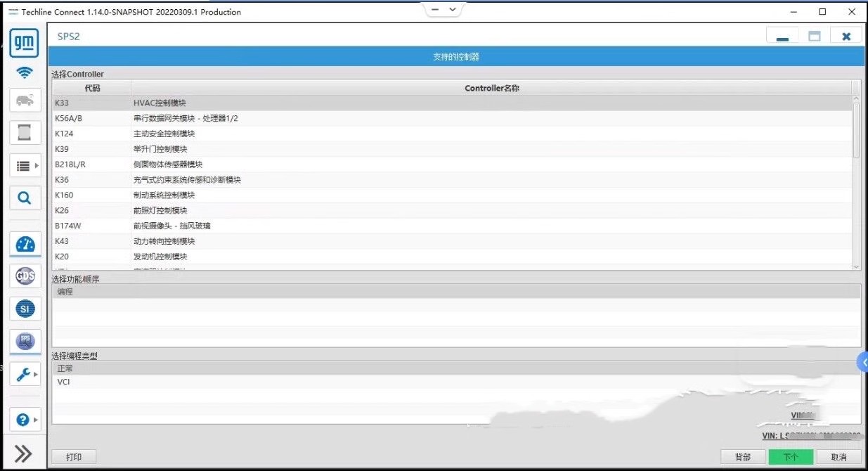Minimize the SPS2 inner panel
868x471 pixels.
pos(782,36)
